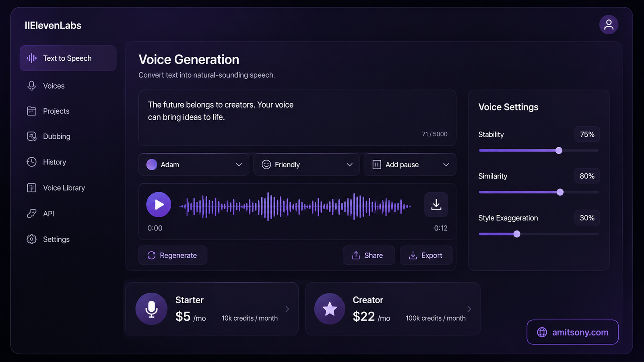The width and height of the screenshot is (644, 362).
Task: Click 'Convert text into natural-sounding speech.' subtitle
Action: point(206,75)
